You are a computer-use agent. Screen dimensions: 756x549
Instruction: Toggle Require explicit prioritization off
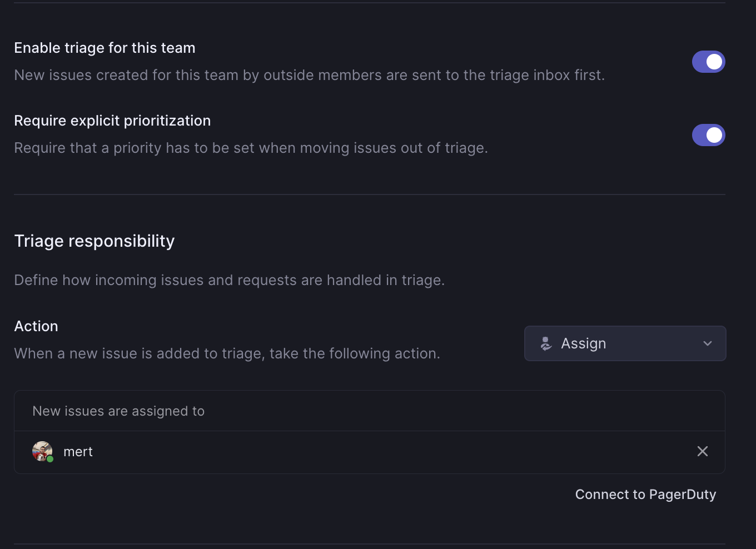pos(708,135)
